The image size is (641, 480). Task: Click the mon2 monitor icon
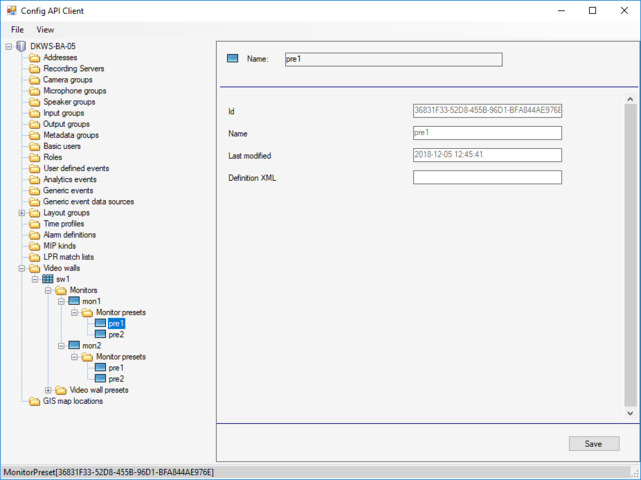74,346
